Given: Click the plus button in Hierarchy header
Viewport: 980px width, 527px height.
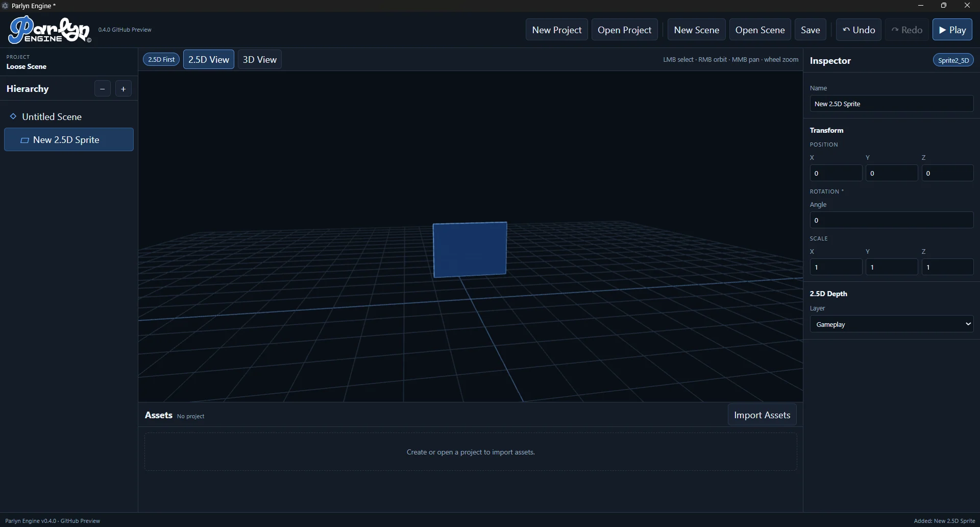Looking at the screenshot, I should click(124, 89).
